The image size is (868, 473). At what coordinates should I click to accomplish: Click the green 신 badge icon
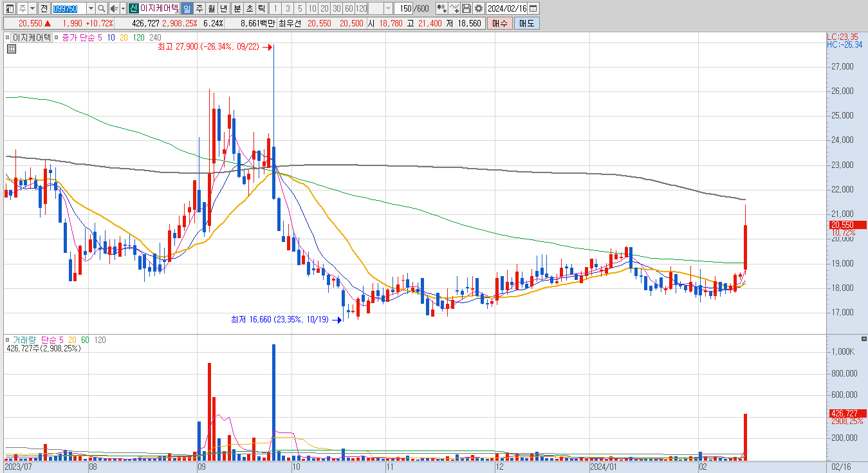click(x=133, y=8)
